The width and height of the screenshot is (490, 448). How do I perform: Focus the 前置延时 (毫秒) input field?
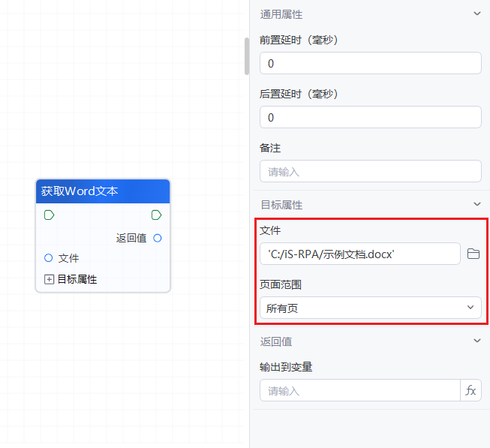point(370,63)
